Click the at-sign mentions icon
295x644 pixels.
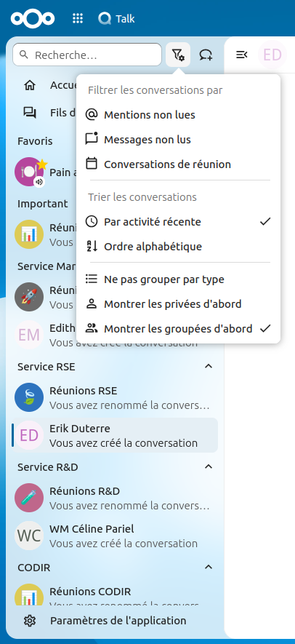(x=91, y=114)
